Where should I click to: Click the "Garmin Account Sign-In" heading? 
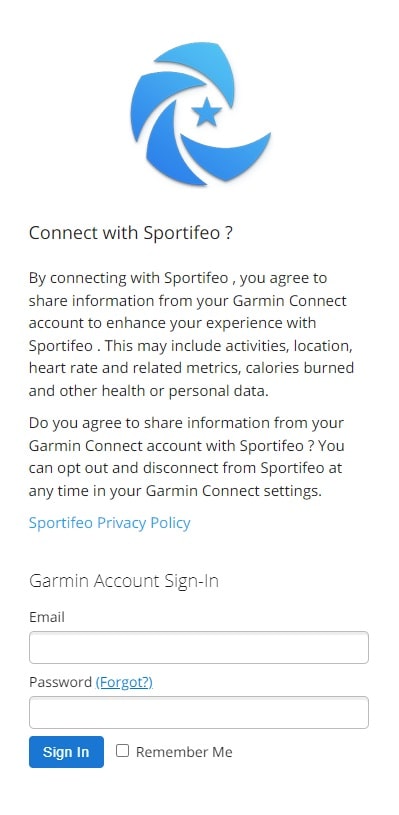124,581
